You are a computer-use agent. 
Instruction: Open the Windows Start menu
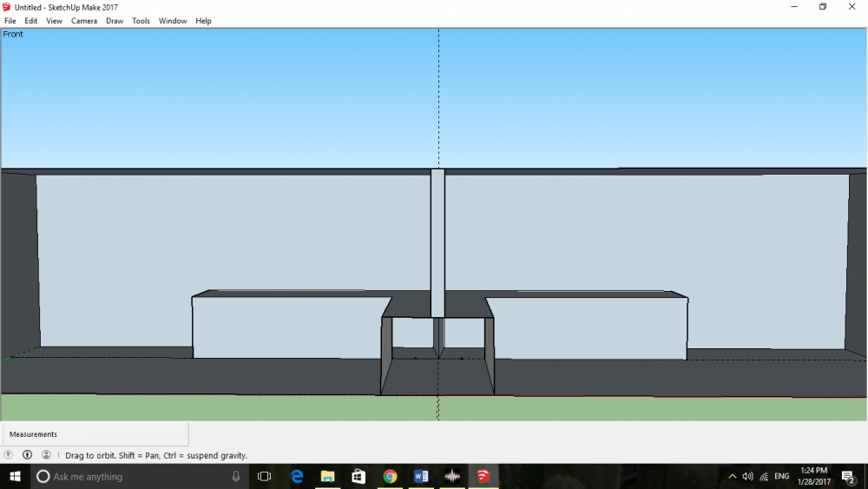(x=15, y=476)
